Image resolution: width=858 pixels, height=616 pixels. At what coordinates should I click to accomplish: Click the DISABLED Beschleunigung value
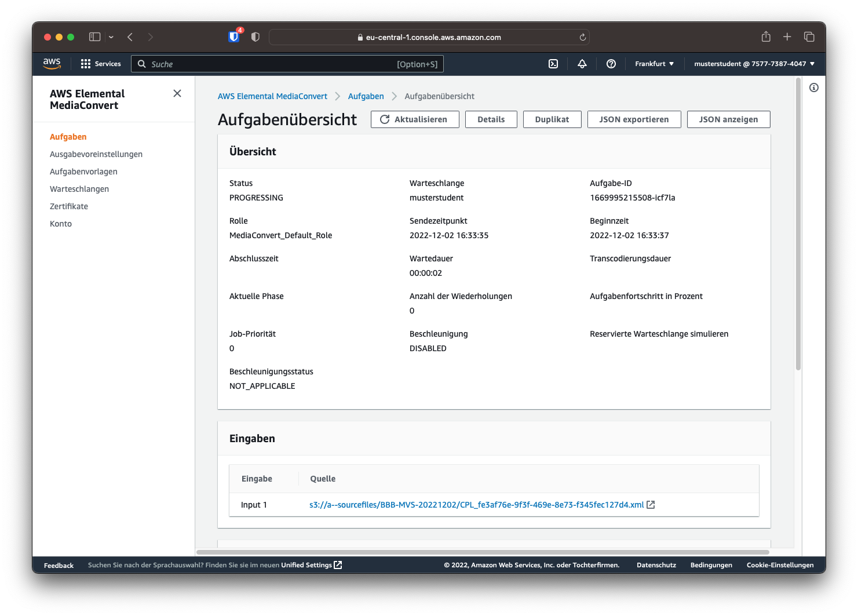point(428,348)
